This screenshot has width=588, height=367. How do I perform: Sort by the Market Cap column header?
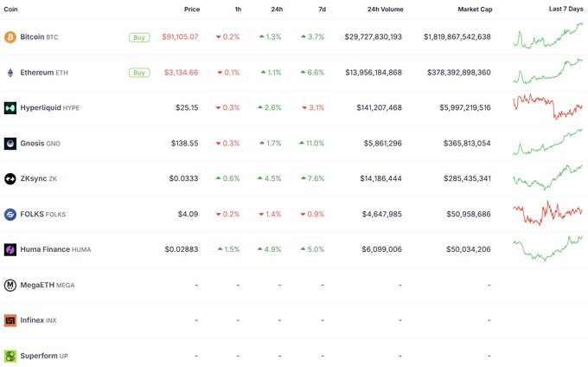[474, 9]
